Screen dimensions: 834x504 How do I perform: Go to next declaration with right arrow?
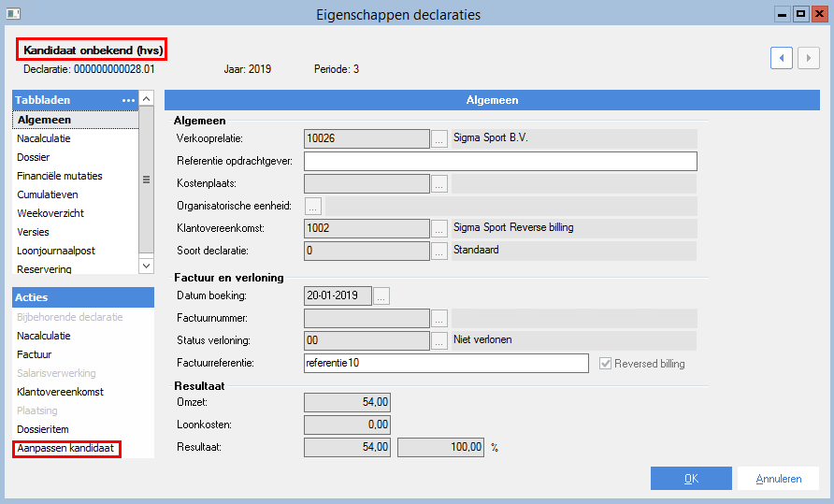click(809, 58)
